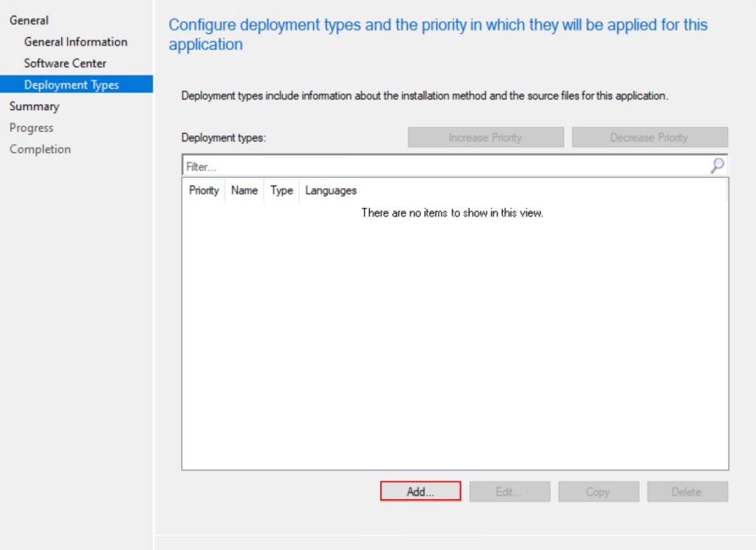Click the magnifier icon in Filter box
This screenshot has width=756, height=550.
[717, 166]
